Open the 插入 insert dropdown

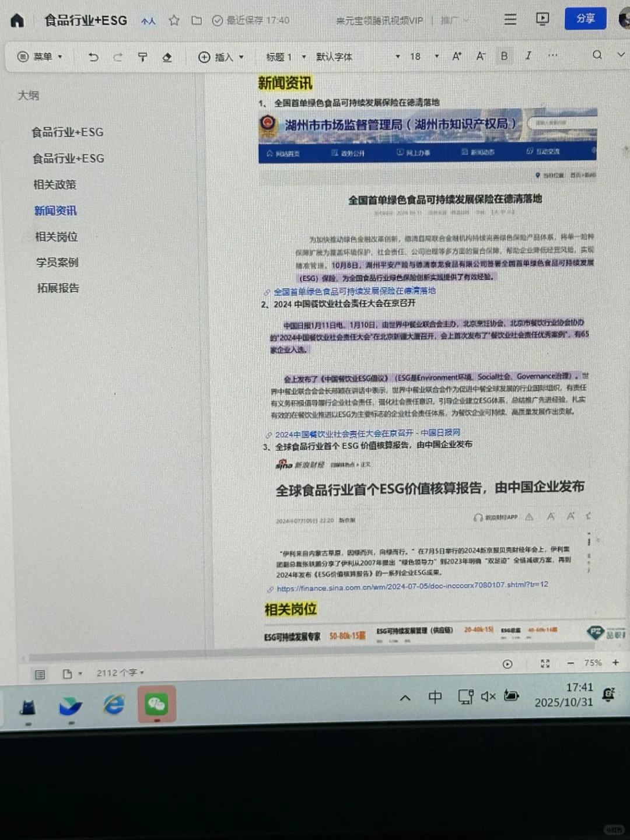(x=222, y=57)
